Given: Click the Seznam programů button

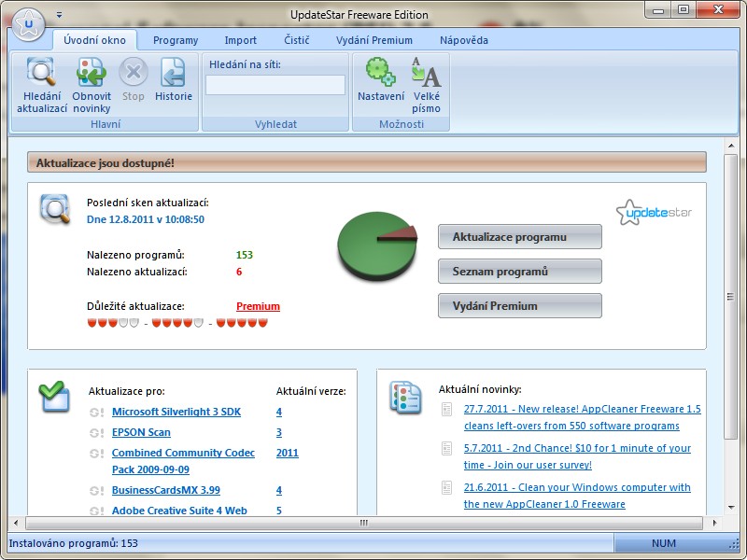Looking at the screenshot, I should tap(520, 272).
